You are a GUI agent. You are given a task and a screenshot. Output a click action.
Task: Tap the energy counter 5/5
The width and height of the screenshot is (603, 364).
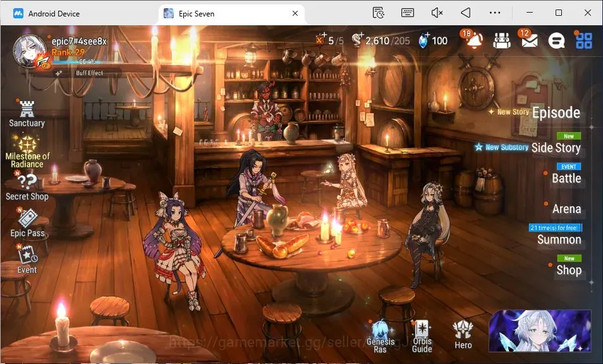click(329, 40)
